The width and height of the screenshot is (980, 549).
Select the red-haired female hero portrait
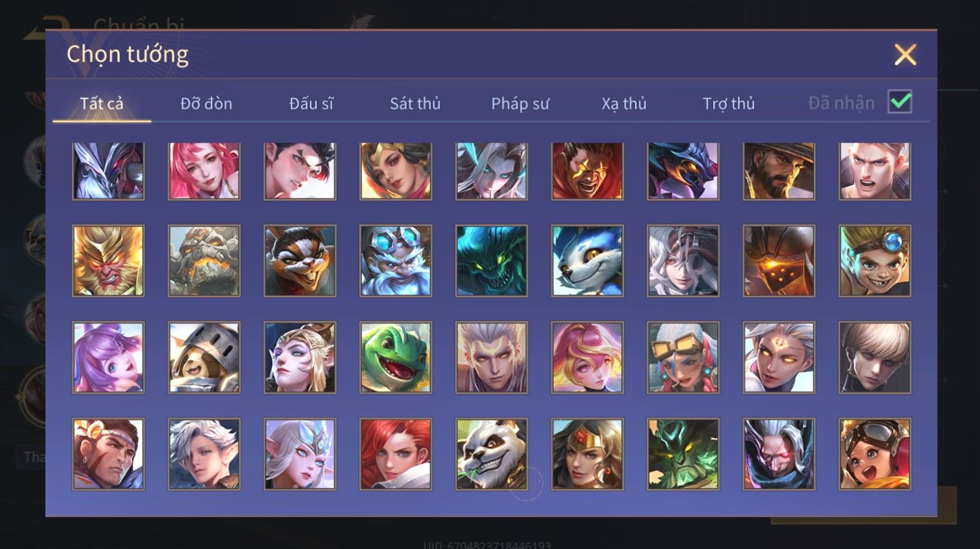[x=396, y=454]
